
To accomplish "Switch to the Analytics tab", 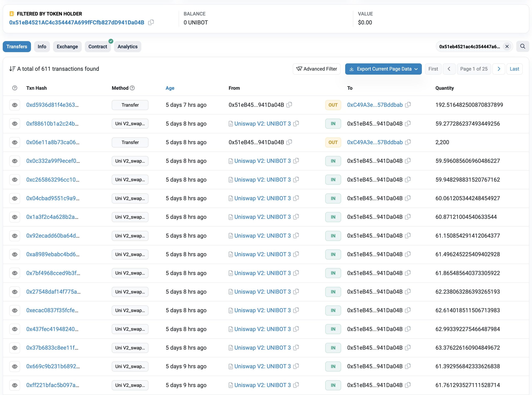I will (x=127, y=47).
